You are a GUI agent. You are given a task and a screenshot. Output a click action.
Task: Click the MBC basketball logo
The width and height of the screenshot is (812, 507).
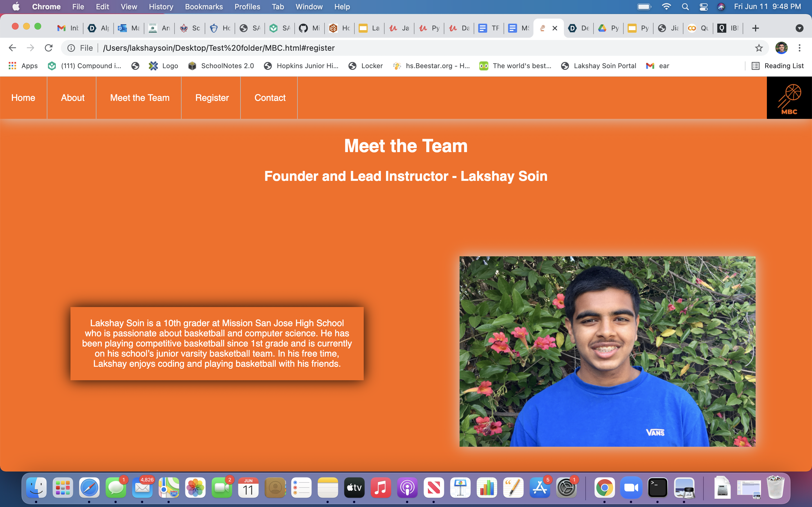(789, 98)
